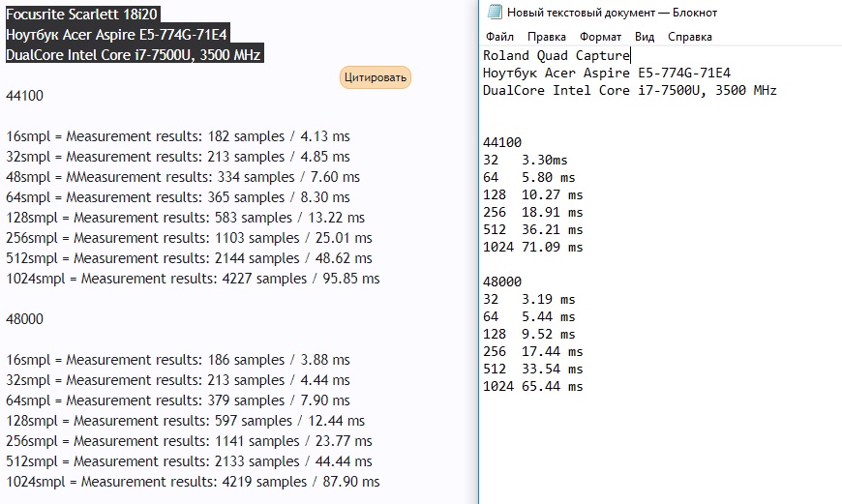Click the '64 5.44 ms' line in Notepad

(x=529, y=316)
